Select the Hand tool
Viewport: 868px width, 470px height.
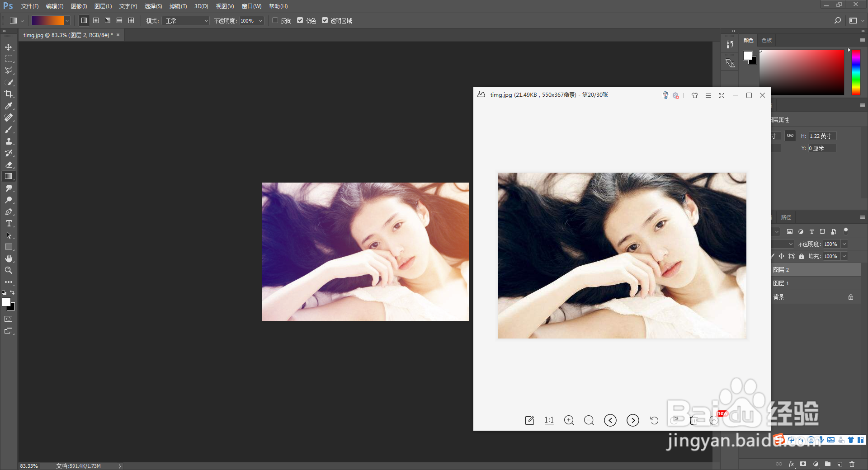coord(9,258)
